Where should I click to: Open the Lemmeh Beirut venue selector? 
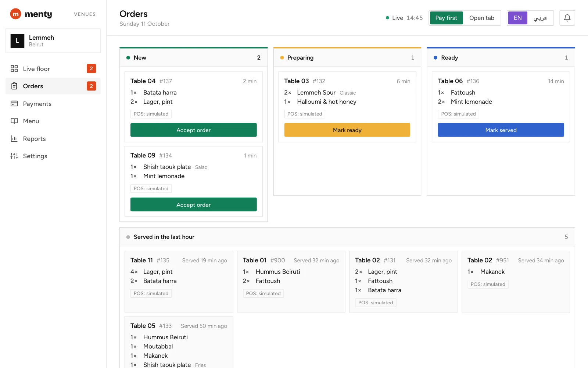[53, 41]
